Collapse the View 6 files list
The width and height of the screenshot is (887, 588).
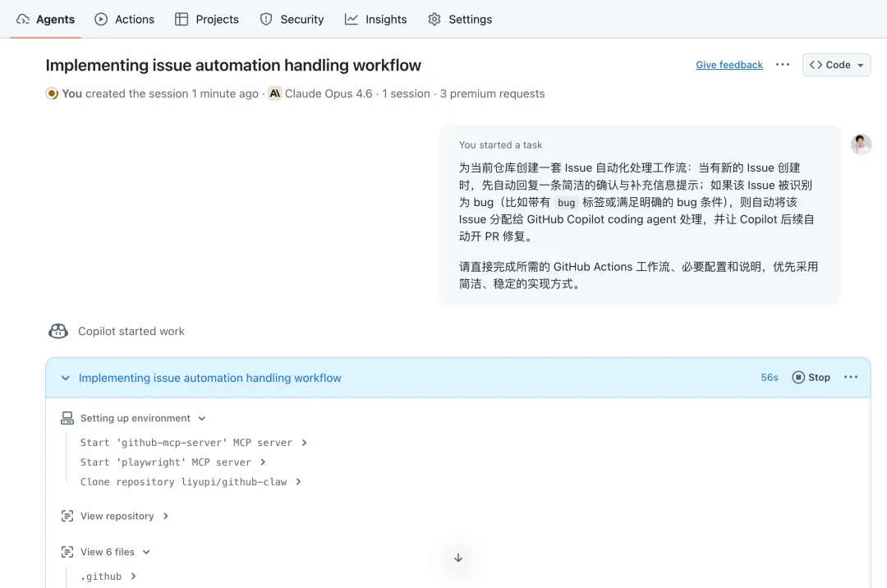click(146, 552)
